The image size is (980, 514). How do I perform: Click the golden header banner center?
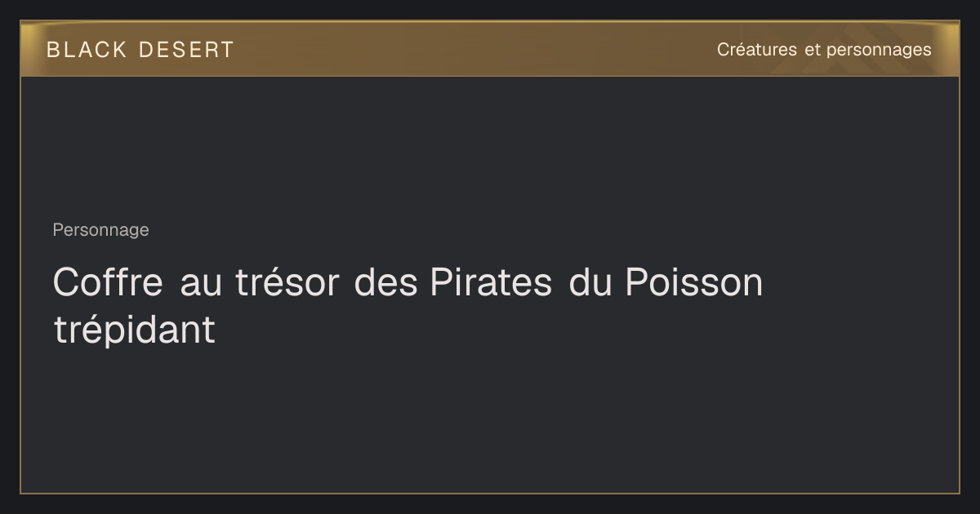(490, 49)
